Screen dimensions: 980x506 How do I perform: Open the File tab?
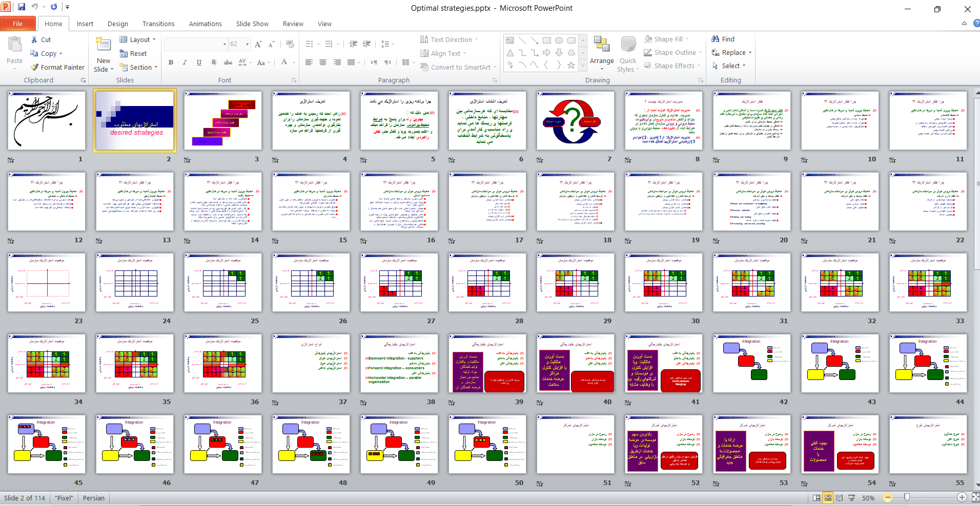coord(17,24)
